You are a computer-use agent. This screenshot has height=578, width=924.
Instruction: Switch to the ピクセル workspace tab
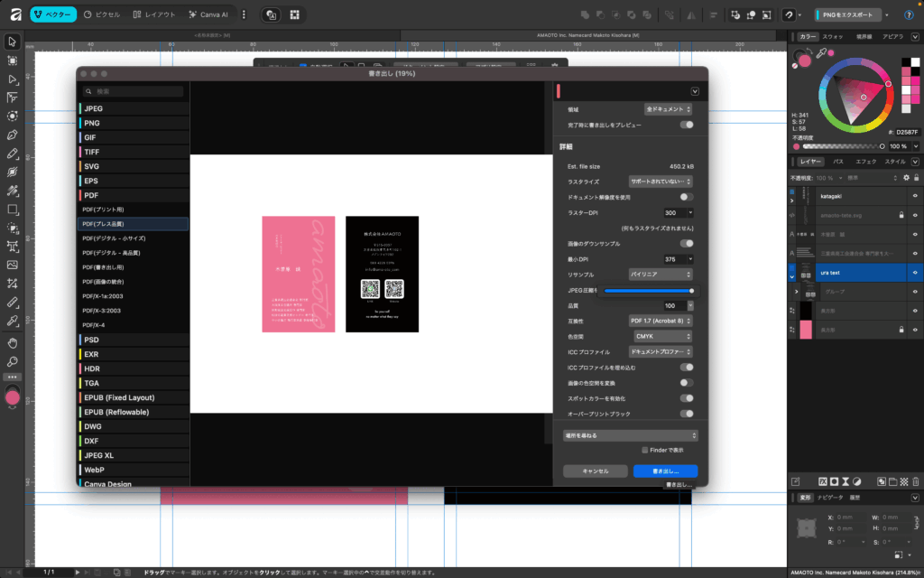pos(103,15)
